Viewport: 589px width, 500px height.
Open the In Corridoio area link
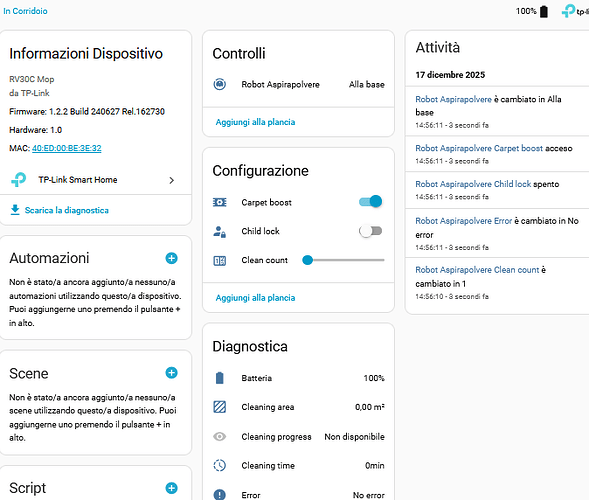[x=25, y=11]
